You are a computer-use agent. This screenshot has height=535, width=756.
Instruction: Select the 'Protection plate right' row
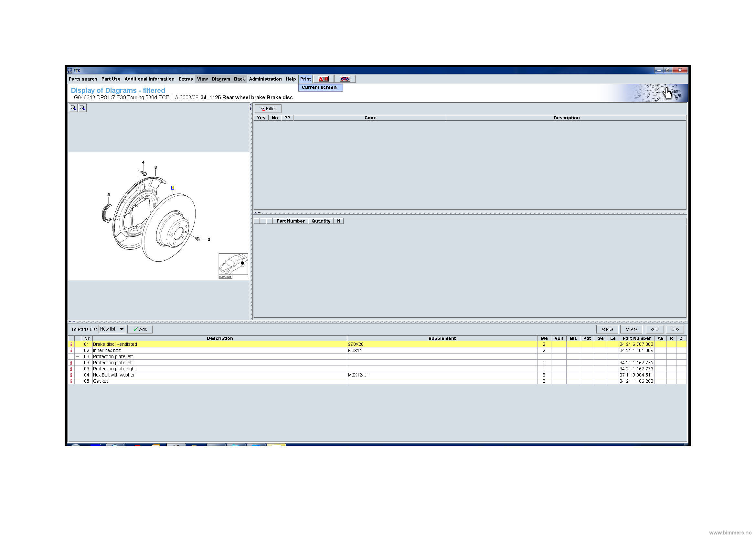coord(377,369)
